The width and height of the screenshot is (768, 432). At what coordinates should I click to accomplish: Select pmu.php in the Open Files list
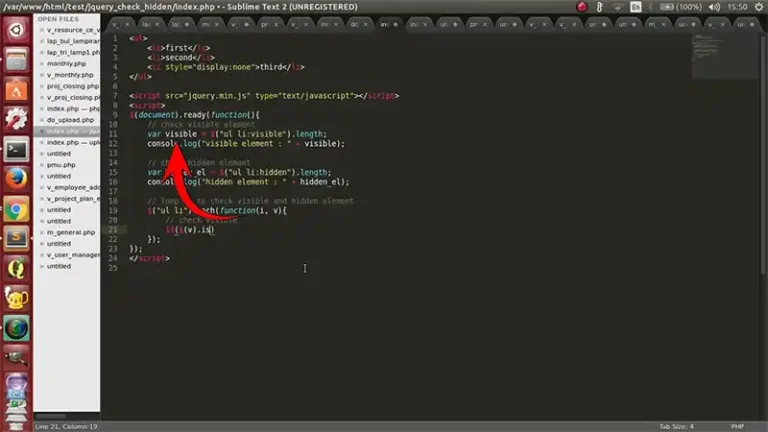click(x=61, y=165)
